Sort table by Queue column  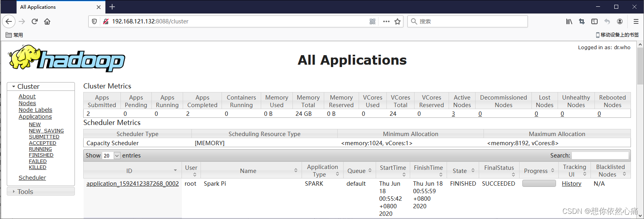point(359,171)
